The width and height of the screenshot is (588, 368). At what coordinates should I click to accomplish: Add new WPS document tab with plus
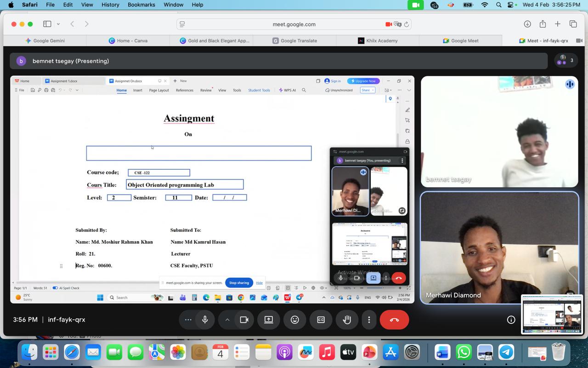tap(175, 81)
